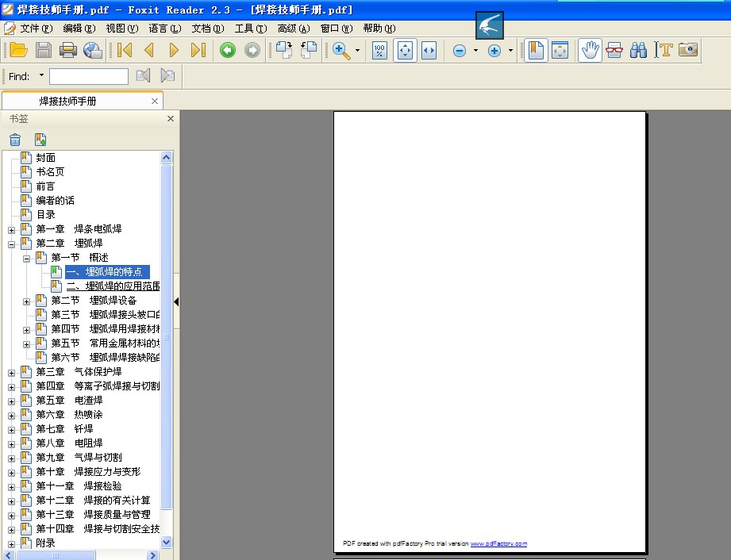Delete the selected bookmark with the trash icon
Viewport: 731px width, 560px height.
coord(15,140)
